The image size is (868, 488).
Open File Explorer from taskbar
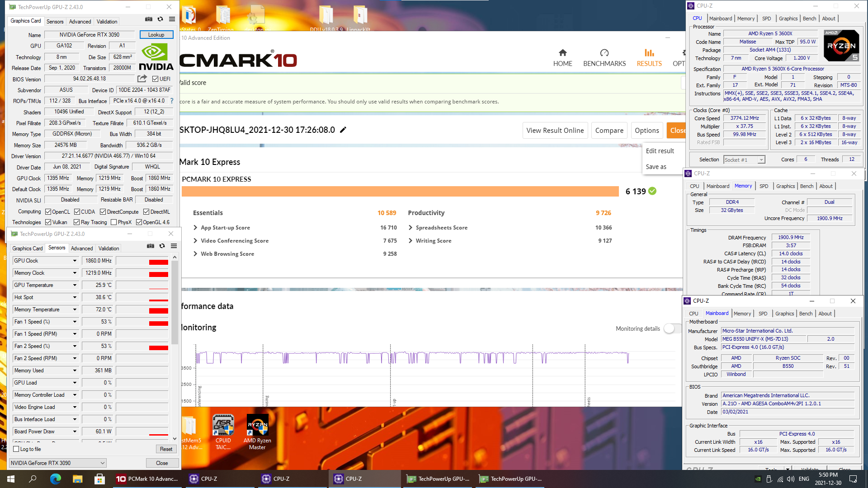point(77,479)
